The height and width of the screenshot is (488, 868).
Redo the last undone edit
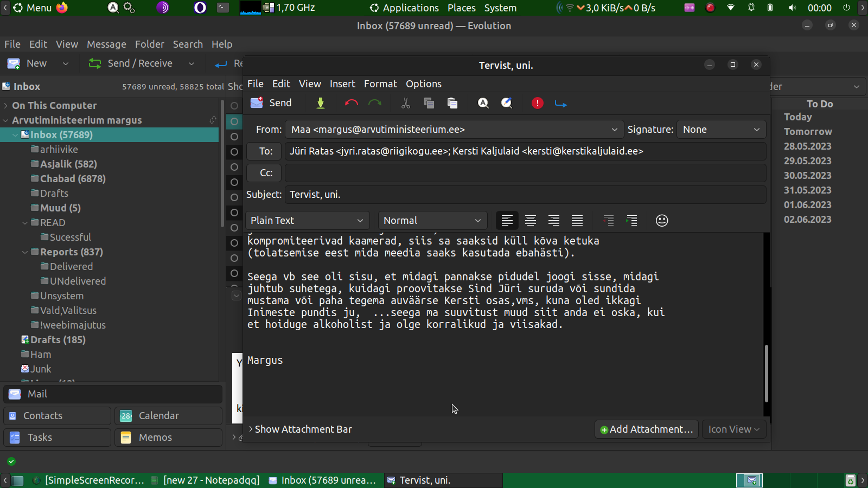[x=375, y=103]
